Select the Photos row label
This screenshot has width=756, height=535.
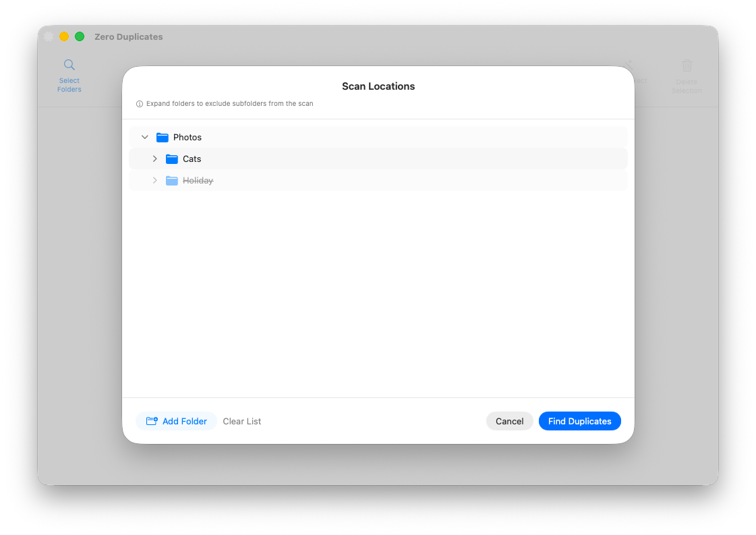tap(187, 137)
